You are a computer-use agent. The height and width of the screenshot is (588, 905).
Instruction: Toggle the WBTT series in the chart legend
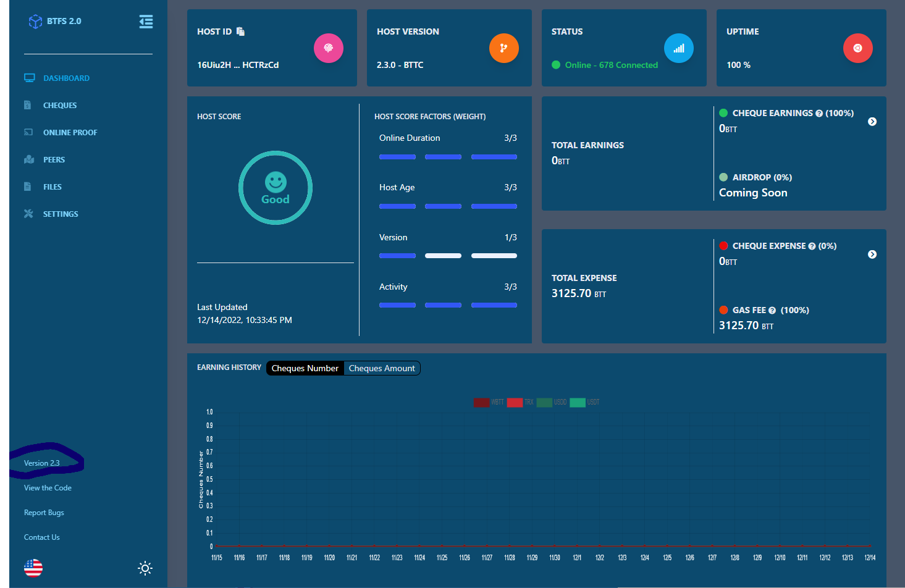click(482, 402)
